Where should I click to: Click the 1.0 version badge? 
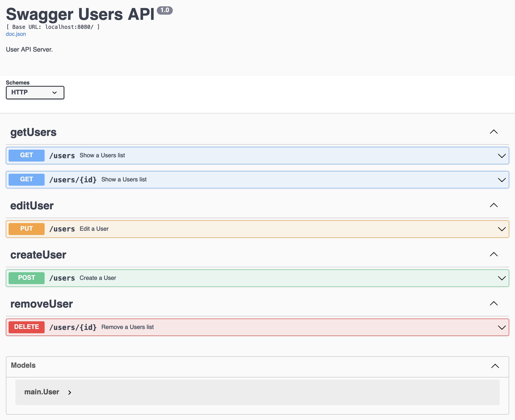click(x=165, y=10)
